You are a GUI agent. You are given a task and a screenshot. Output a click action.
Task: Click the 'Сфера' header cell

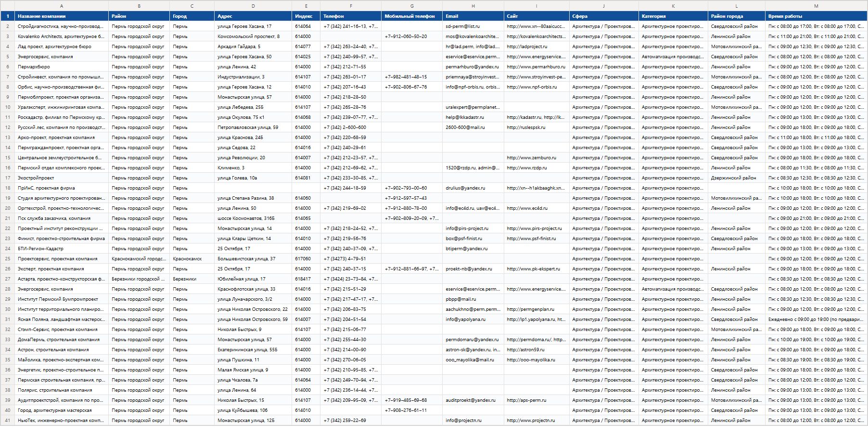(x=604, y=16)
